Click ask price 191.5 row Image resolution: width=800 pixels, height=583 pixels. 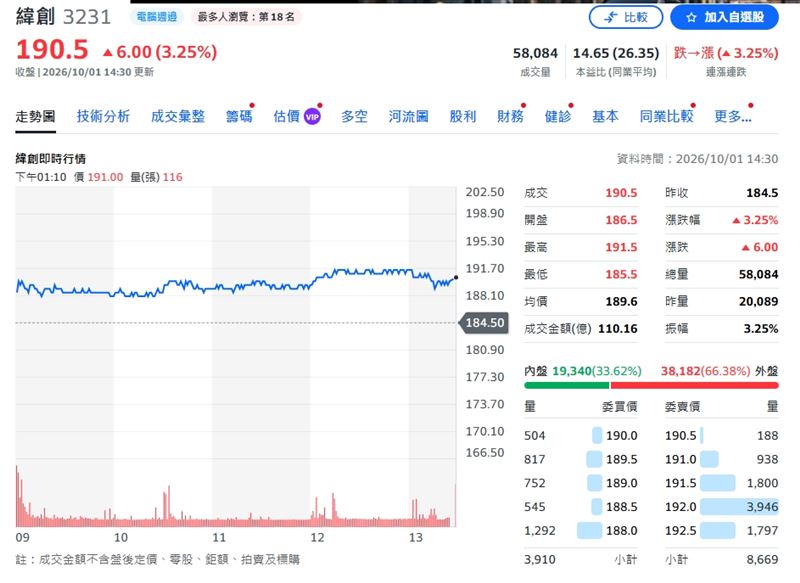pyautogui.click(x=681, y=483)
